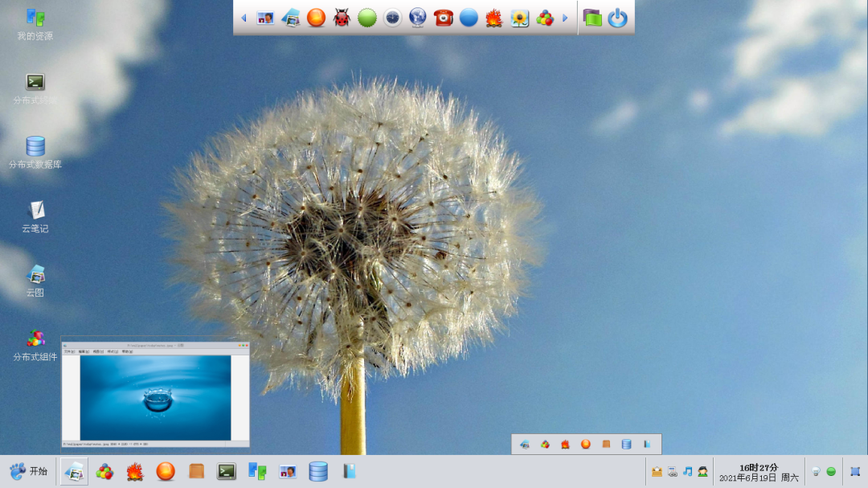Screen dimensions: 868x488
Task: Open the database cylinder icon on taskbar
Action: (x=318, y=471)
